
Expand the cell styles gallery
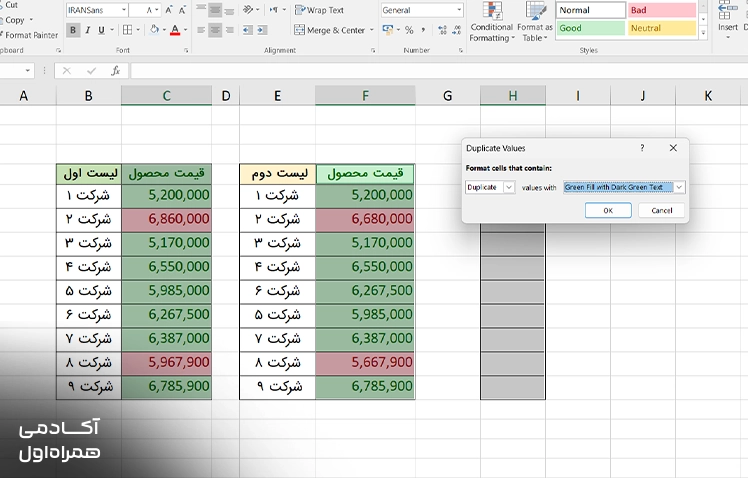click(703, 33)
